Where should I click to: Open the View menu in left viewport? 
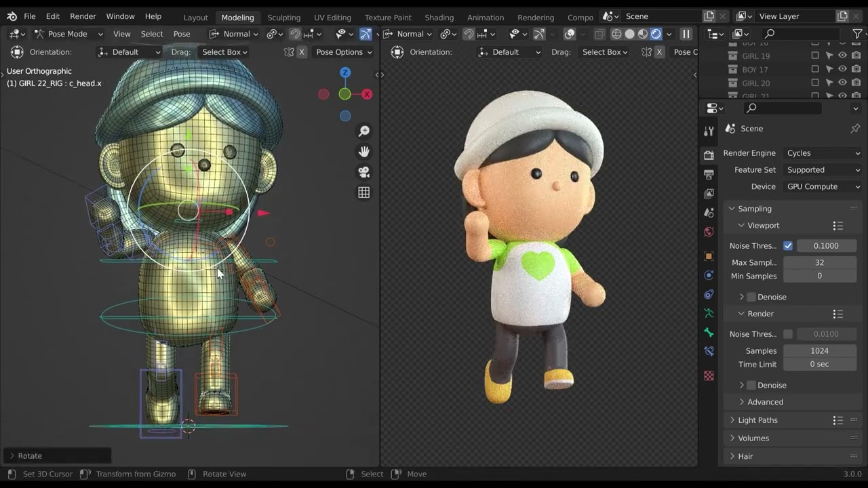(122, 34)
